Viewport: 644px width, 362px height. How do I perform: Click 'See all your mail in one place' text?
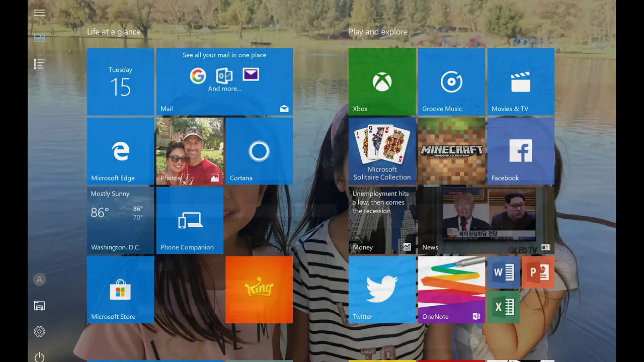click(224, 55)
